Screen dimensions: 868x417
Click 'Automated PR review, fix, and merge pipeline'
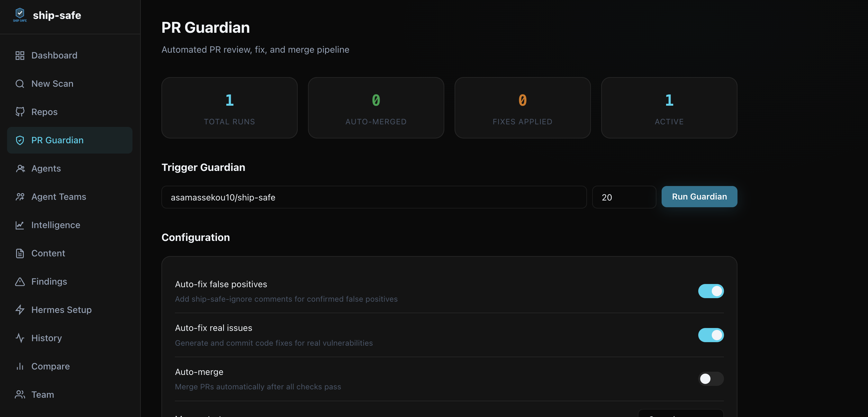[x=255, y=49]
